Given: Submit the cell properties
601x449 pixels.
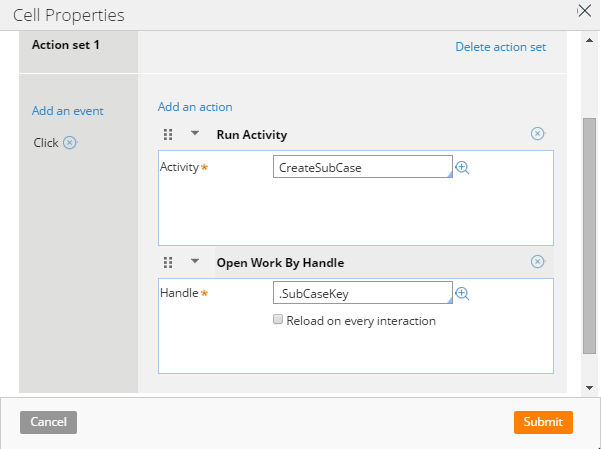Looking at the screenshot, I should click(543, 422).
